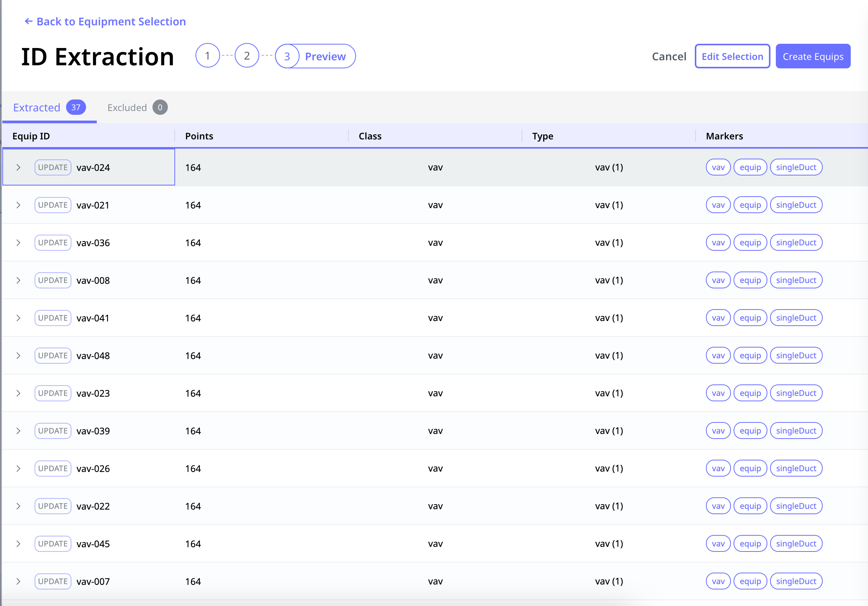Click singleDuct marker tag for vav-041
868x606 pixels.
(x=796, y=318)
